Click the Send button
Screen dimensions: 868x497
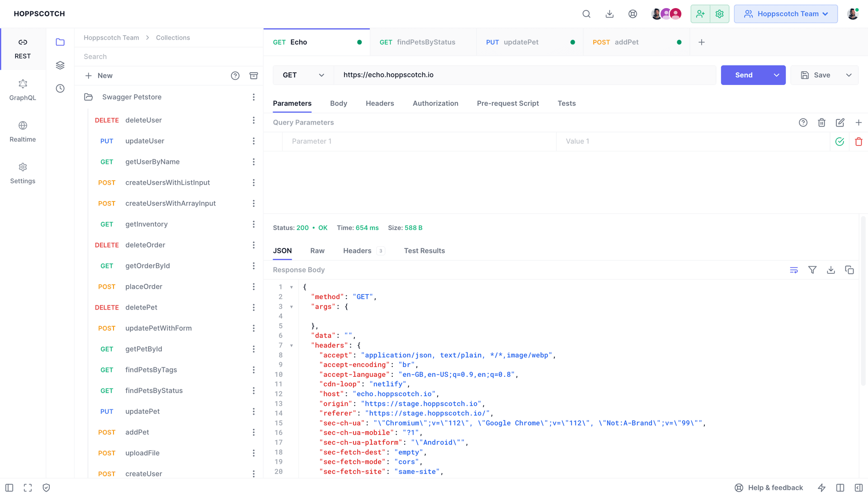(744, 75)
